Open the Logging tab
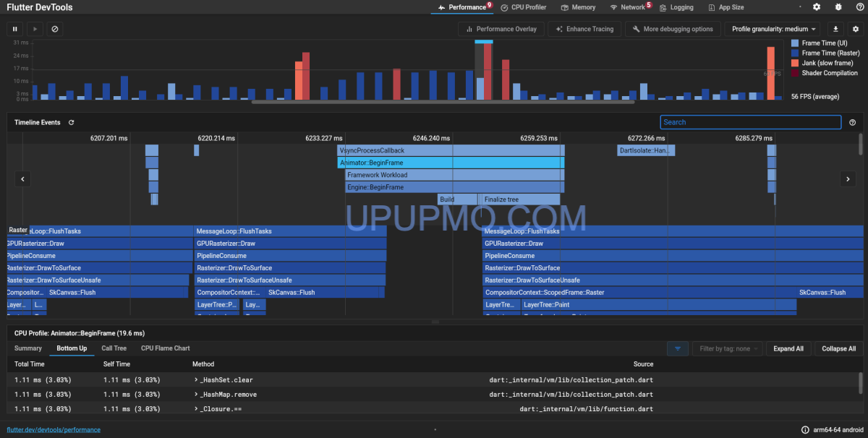Viewport: 868px width, 438px height. pos(676,7)
